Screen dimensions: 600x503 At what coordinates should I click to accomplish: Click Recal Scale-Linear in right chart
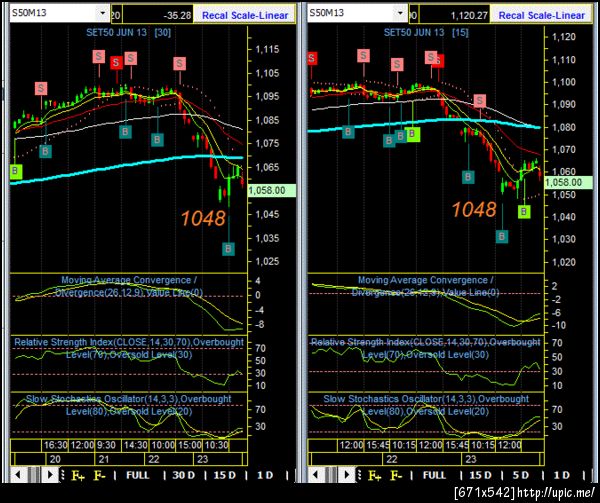[541, 15]
